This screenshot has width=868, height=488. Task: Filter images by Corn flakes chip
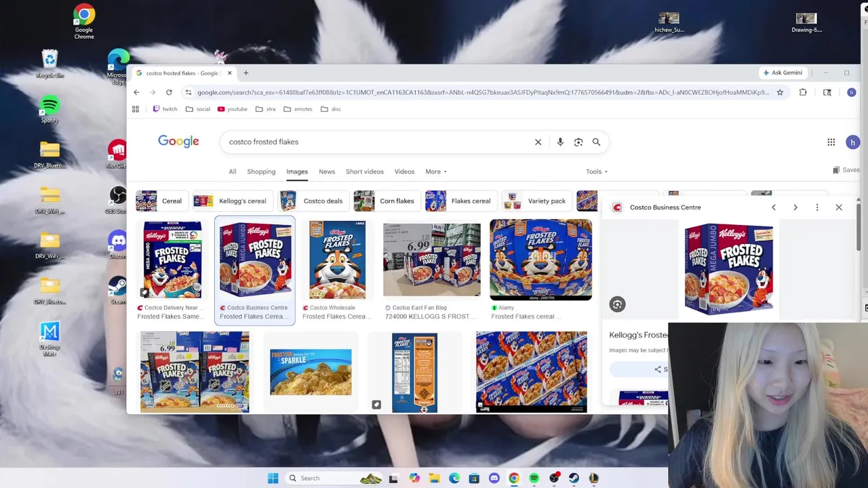point(386,201)
